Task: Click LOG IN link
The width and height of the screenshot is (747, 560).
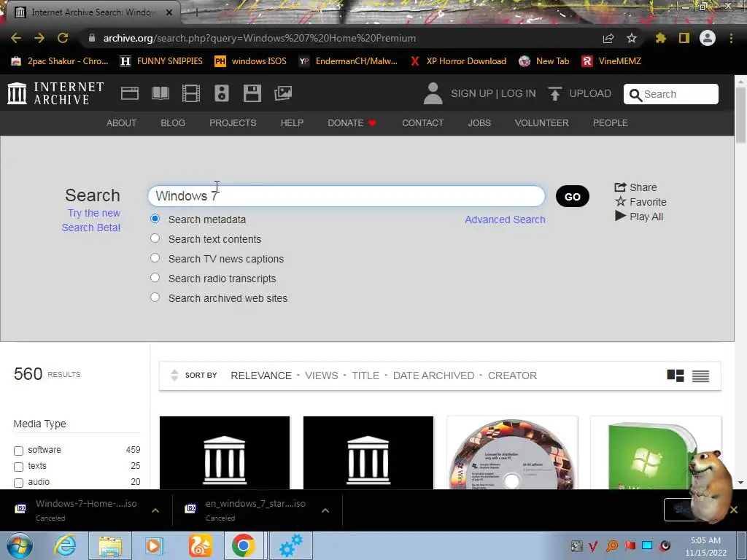Action: pos(519,93)
